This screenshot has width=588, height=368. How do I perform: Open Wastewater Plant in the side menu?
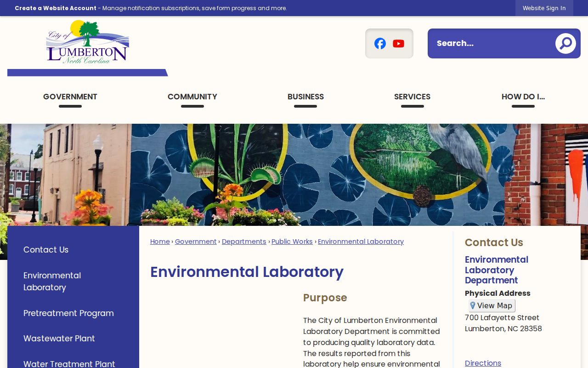click(59, 339)
